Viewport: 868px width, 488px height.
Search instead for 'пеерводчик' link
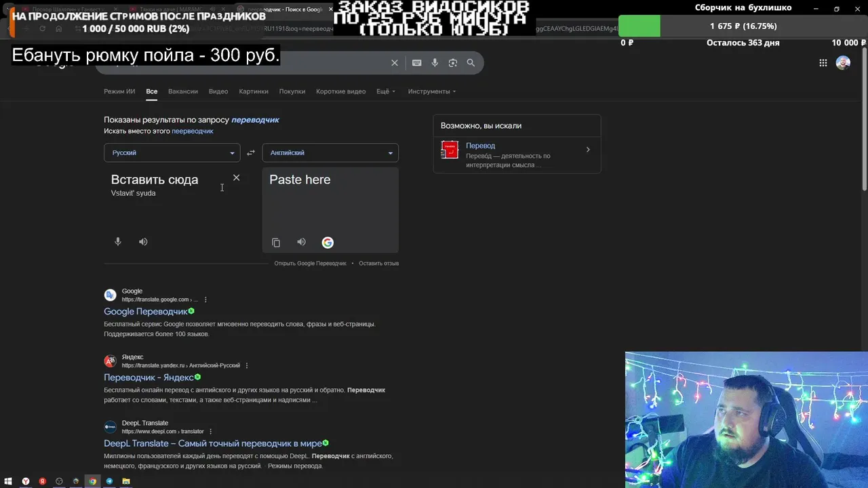[193, 131]
